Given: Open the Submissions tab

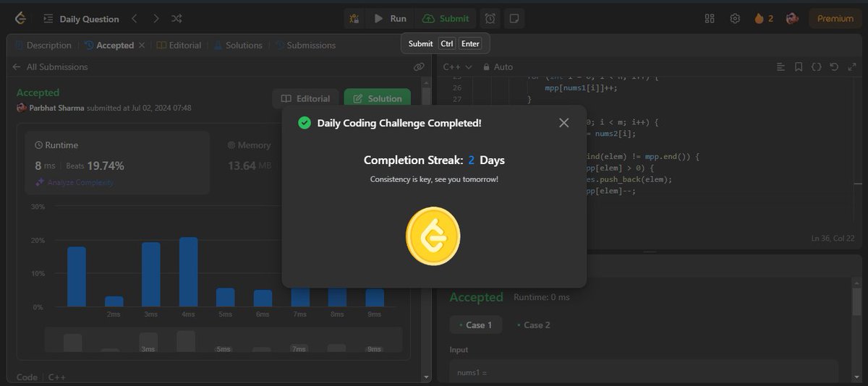Looking at the screenshot, I should pos(305,45).
